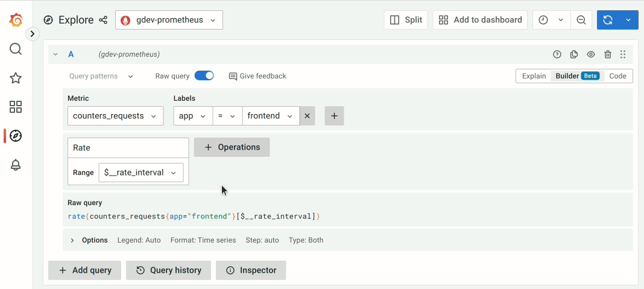Viewport: 644px width, 289px height.
Task: Click the Add query button
Action: point(84,270)
